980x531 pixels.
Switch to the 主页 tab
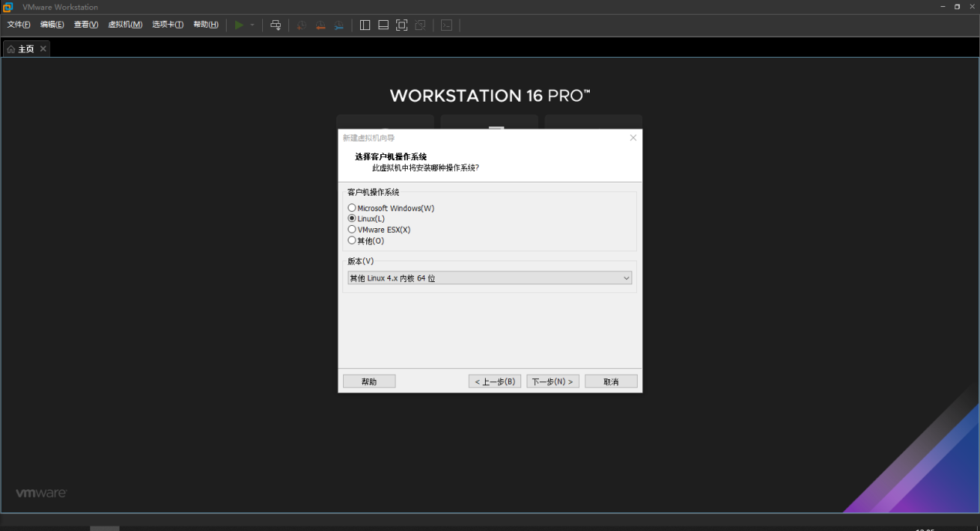[26, 49]
